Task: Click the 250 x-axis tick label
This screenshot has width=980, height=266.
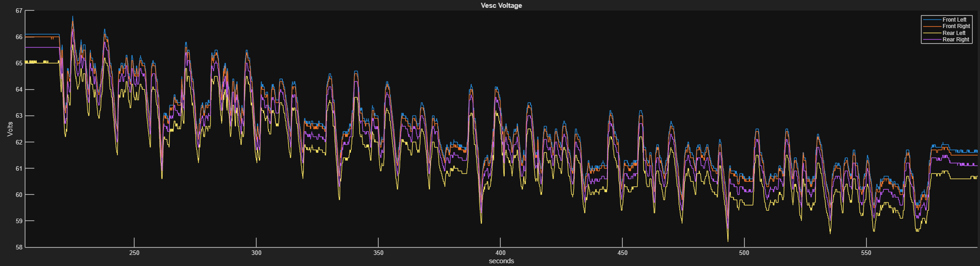Action: click(134, 253)
